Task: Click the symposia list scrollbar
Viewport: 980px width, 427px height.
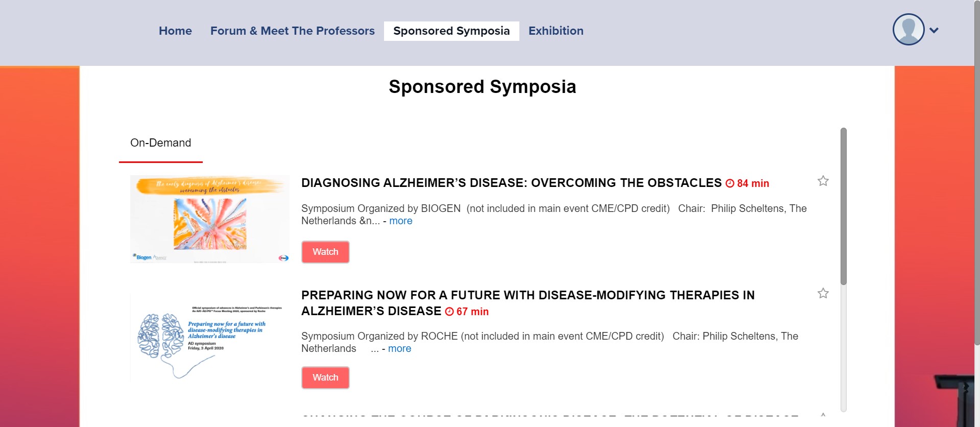Action: point(843,206)
